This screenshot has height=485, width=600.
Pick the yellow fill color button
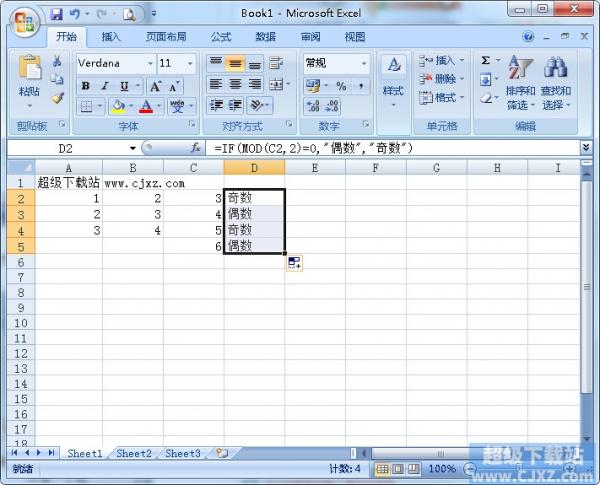[x=118, y=106]
